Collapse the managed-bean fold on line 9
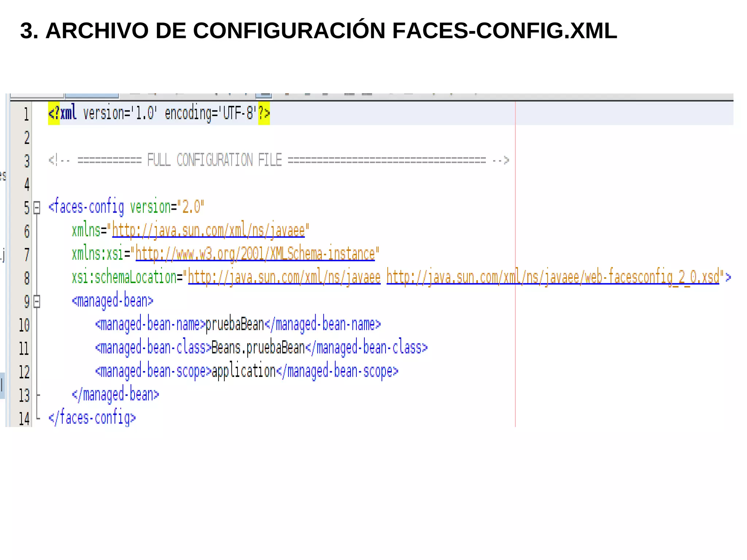The height and width of the screenshot is (560, 747). tap(37, 302)
